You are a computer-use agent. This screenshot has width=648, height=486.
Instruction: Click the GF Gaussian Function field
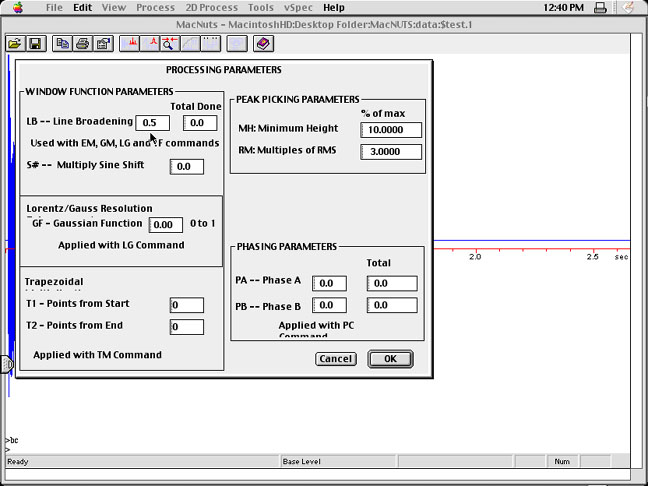(x=166, y=226)
